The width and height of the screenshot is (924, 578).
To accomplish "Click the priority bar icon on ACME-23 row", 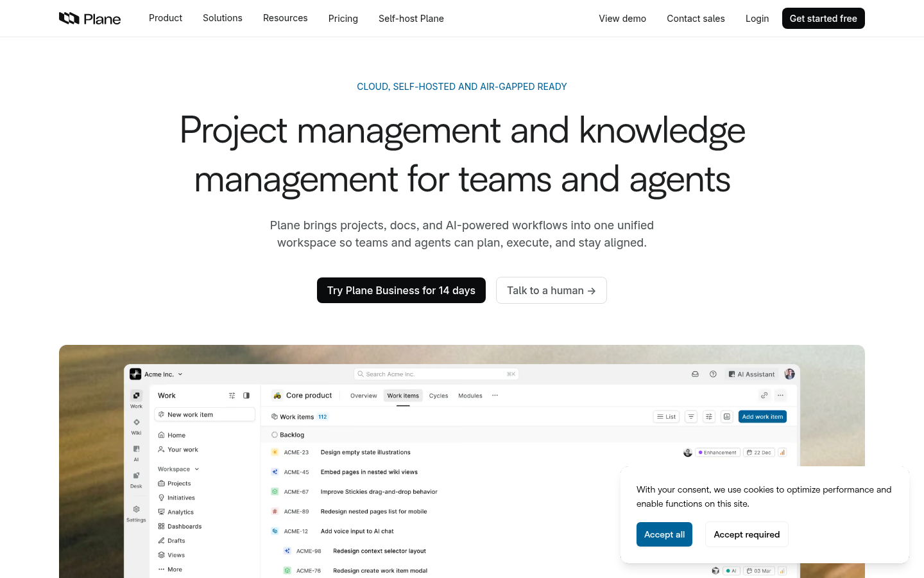I will pos(782,453).
